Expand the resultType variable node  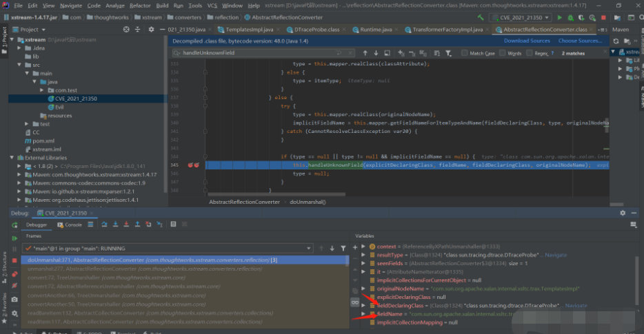click(x=363, y=255)
